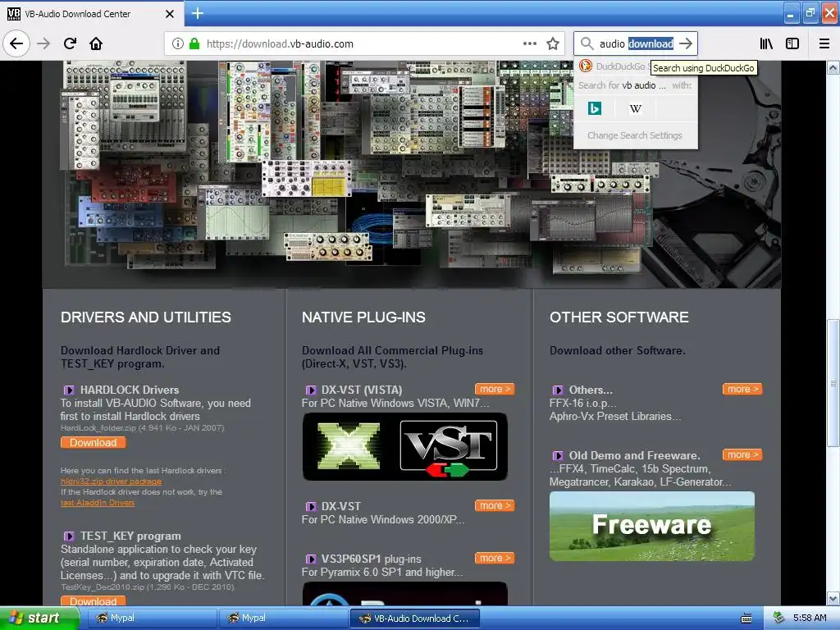
Task: Open the hamburger application menu
Action: [x=824, y=43]
